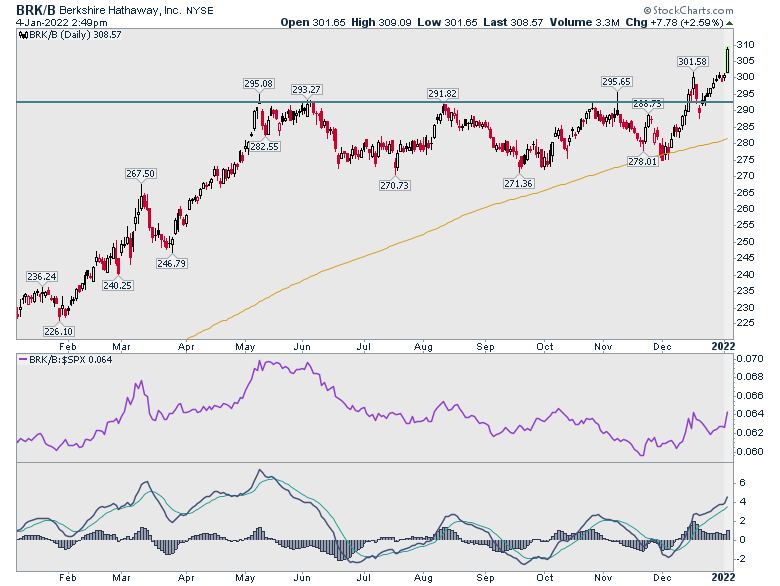Screen dimensions: 780x586
Task: Click the 4-Jan-2022 2:49pm timestamp
Action: point(62,23)
